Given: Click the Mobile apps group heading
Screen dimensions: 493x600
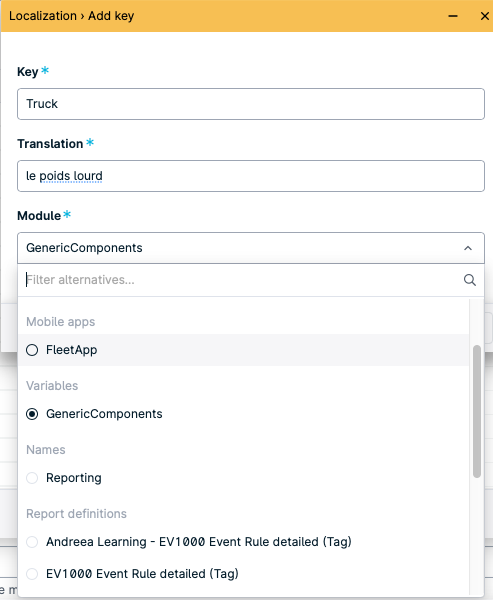Looking at the screenshot, I should tap(60, 322).
